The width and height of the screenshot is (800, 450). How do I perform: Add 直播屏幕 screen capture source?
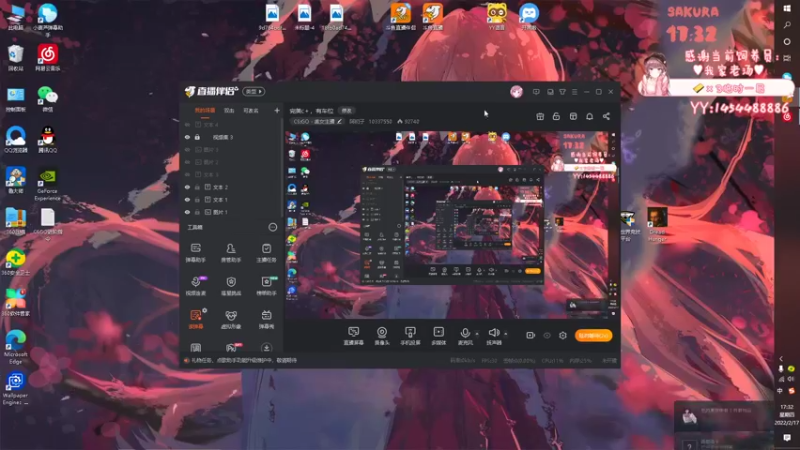click(x=353, y=336)
